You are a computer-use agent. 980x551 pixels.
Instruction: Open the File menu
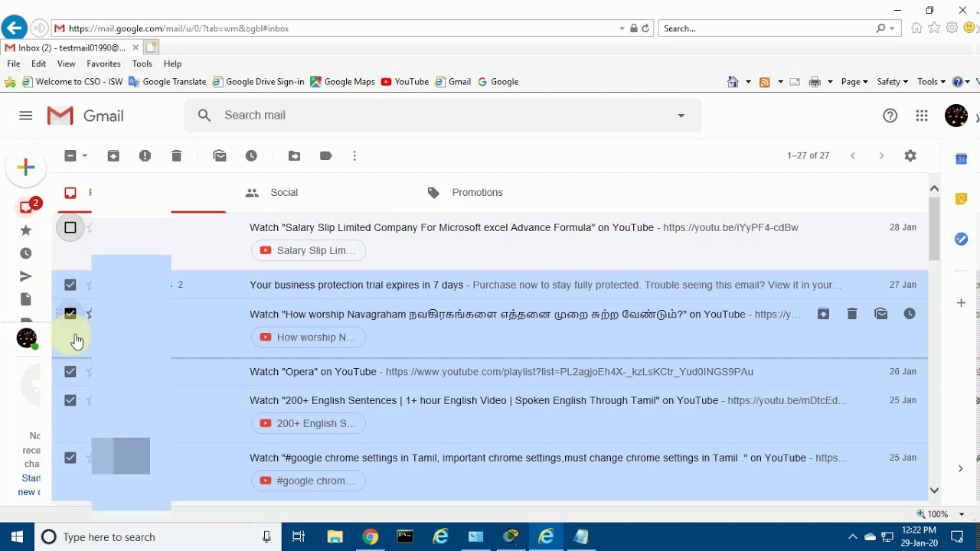point(14,64)
